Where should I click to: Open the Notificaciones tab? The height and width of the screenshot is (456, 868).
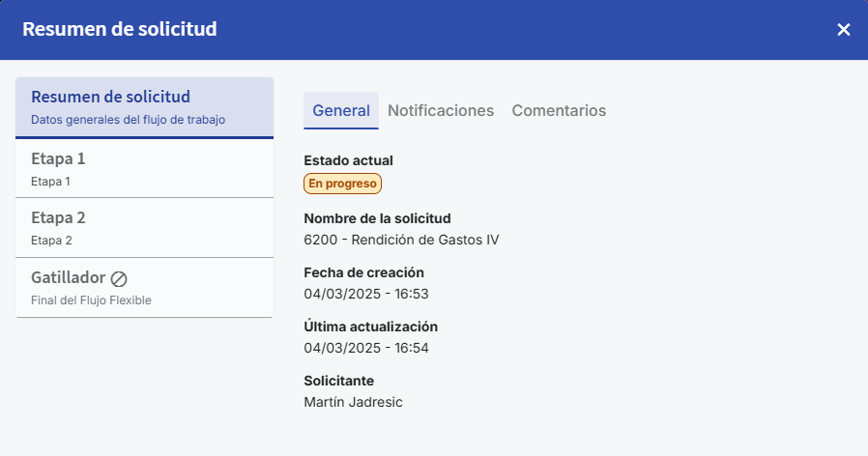[441, 111]
